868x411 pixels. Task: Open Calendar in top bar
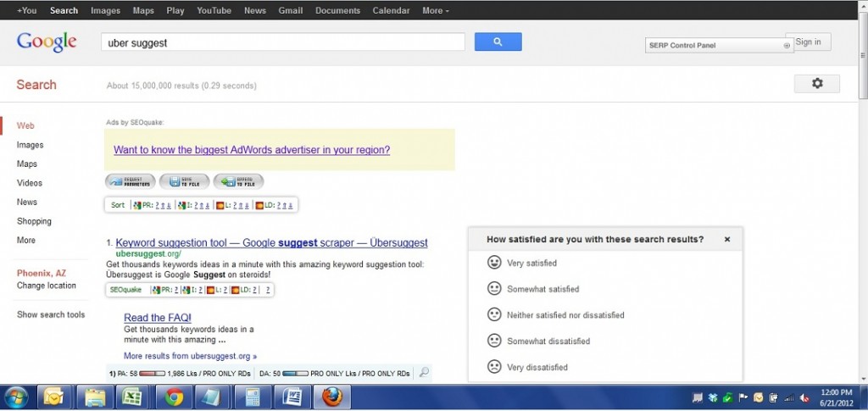(392, 10)
